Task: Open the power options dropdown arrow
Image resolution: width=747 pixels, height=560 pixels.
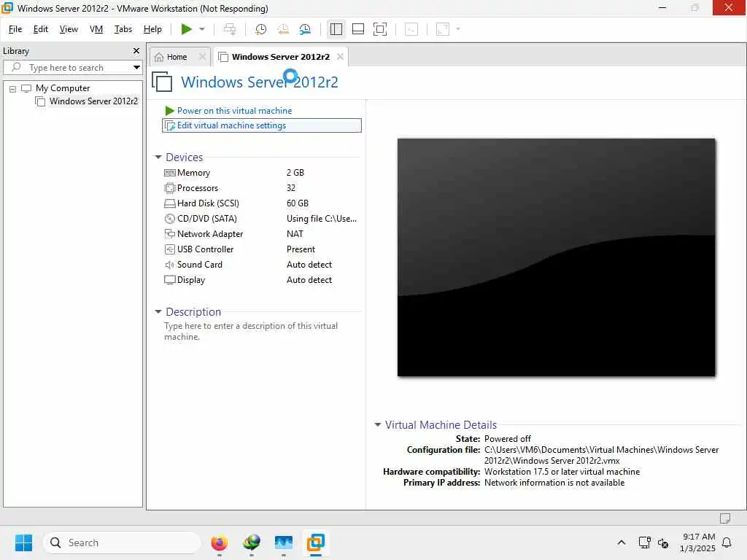Action: (202, 29)
